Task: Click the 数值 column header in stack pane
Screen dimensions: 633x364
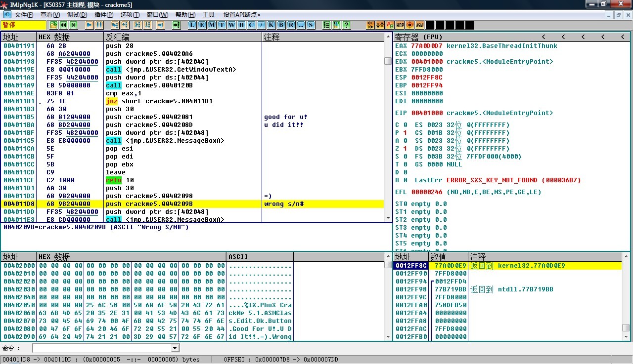Action: coord(448,257)
